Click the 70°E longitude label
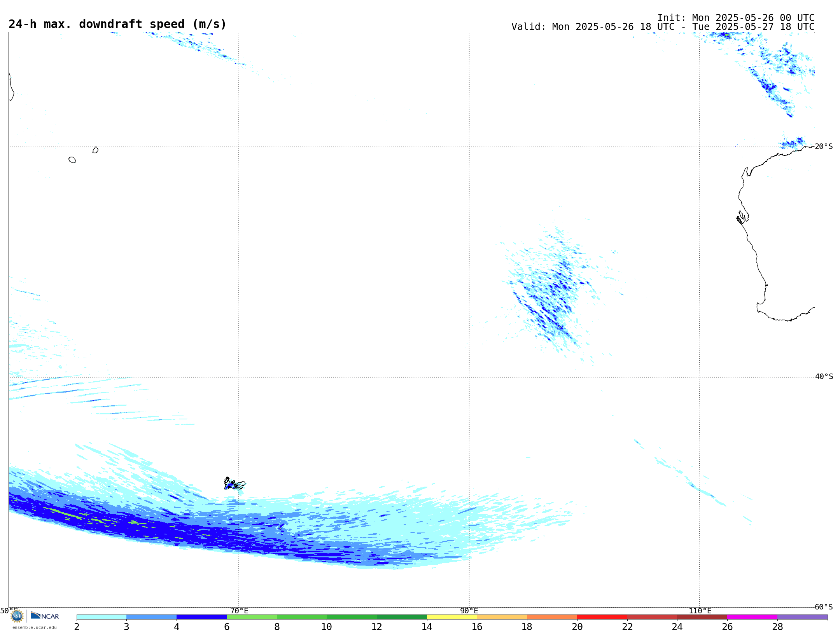840x632 pixels. point(239,611)
